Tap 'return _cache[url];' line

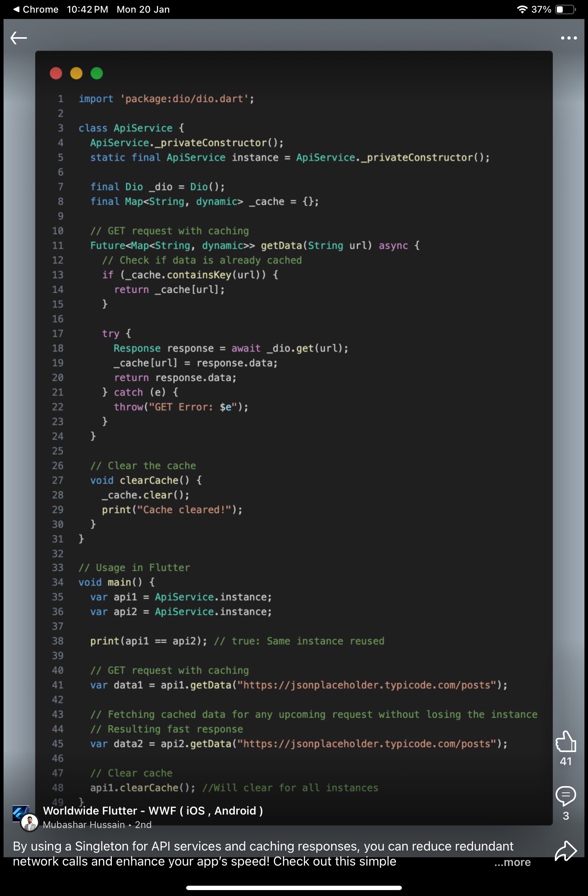click(169, 290)
